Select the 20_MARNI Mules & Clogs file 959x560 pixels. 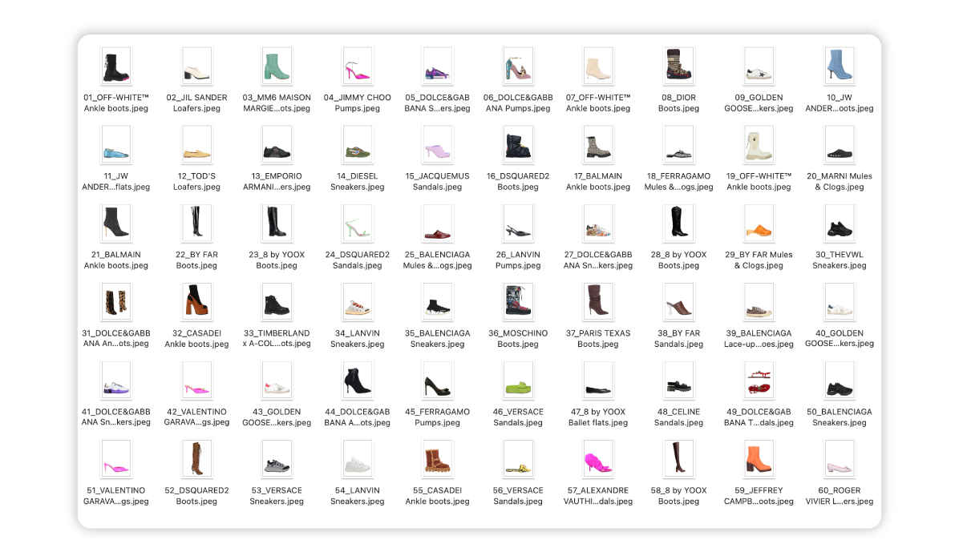[x=839, y=146]
